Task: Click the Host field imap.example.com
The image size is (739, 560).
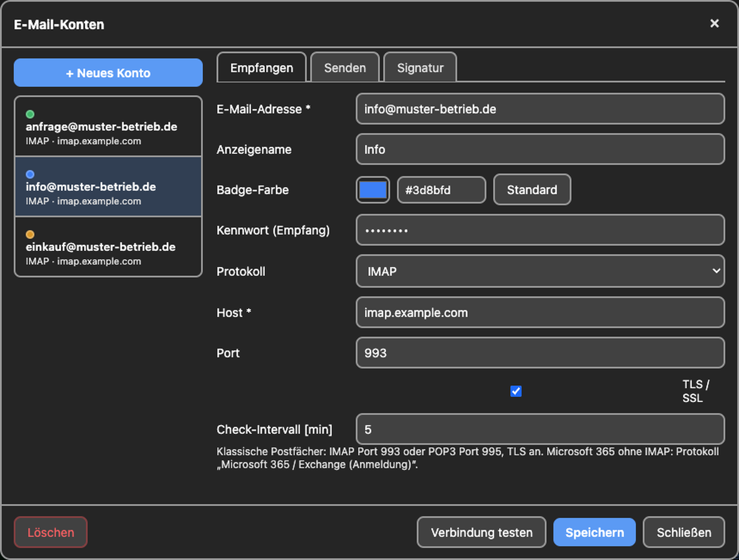Action: coord(540,313)
